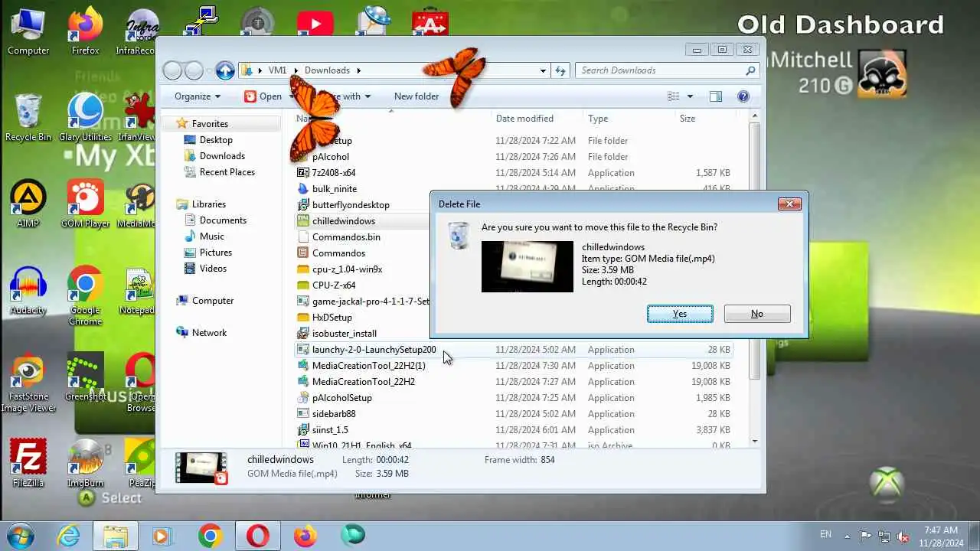Open the ImgBurn desktop shortcut

(x=86, y=463)
